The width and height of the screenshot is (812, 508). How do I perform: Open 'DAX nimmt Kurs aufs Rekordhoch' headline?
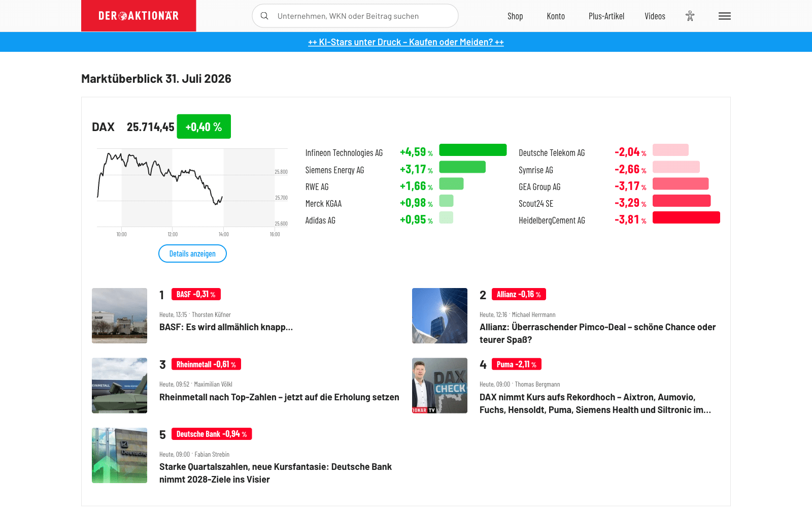595,403
